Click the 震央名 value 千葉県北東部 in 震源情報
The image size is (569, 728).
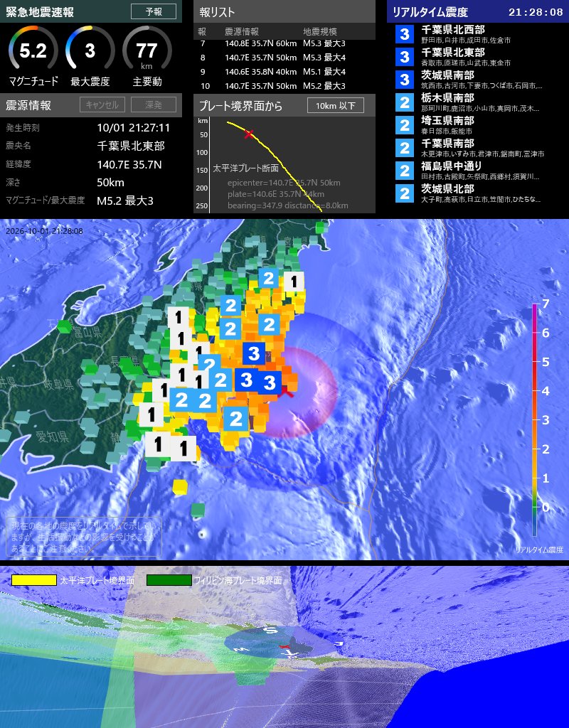[x=131, y=146]
